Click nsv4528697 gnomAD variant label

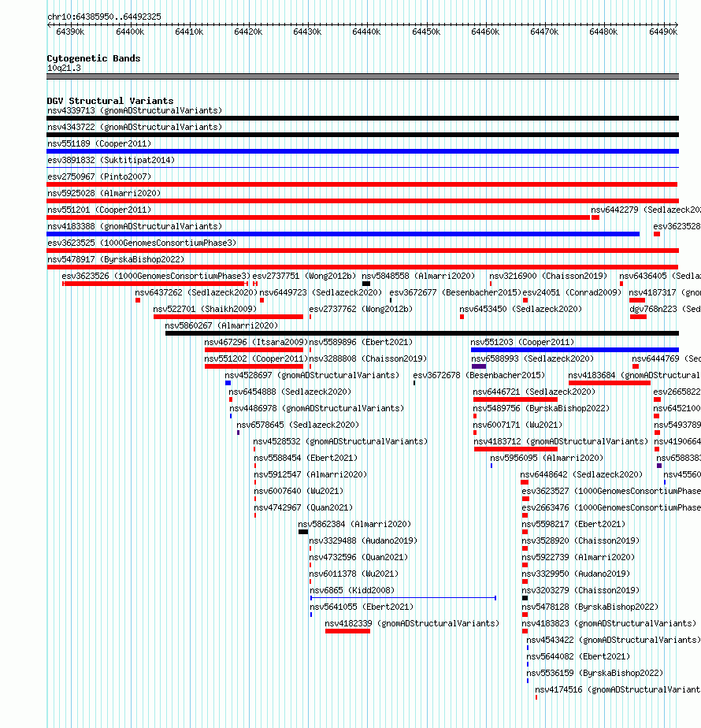coord(312,376)
